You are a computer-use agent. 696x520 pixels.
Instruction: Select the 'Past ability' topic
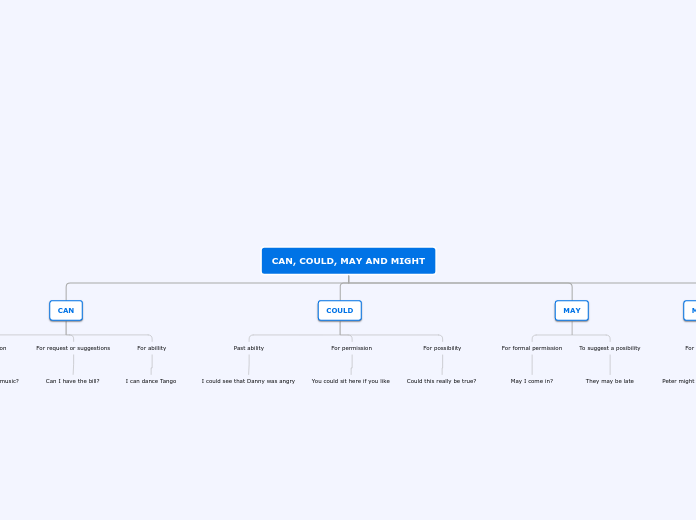tap(249, 348)
